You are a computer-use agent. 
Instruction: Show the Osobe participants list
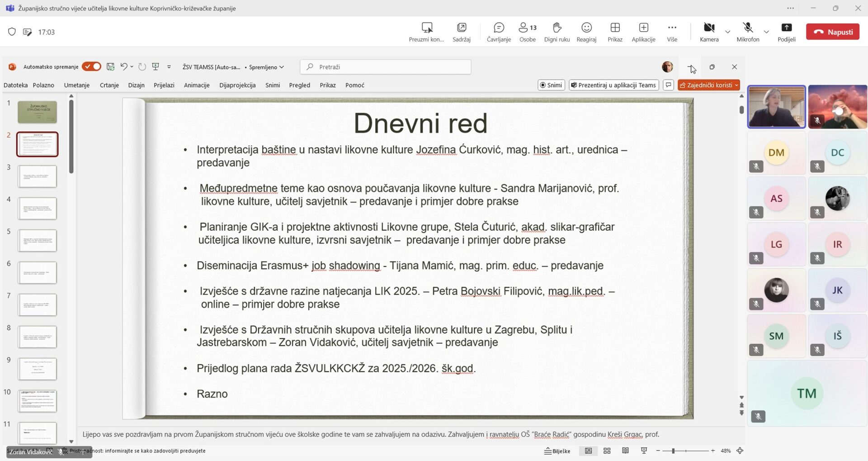(527, 32)
